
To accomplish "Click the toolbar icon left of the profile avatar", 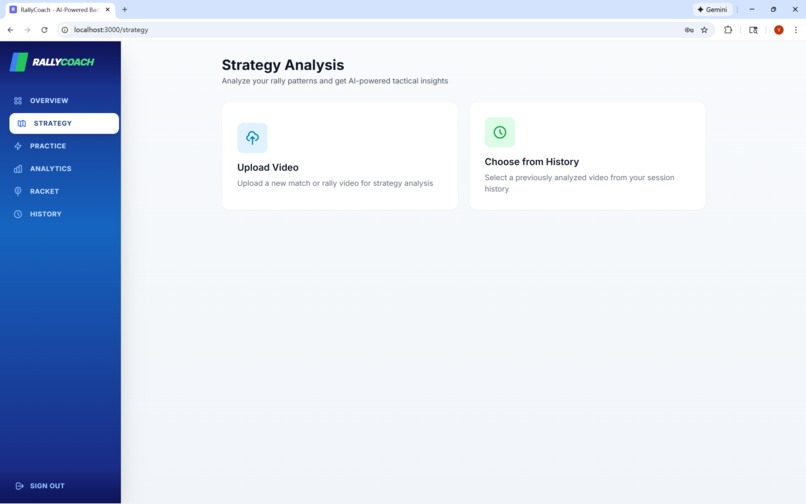I will click(x=753, y=30).
